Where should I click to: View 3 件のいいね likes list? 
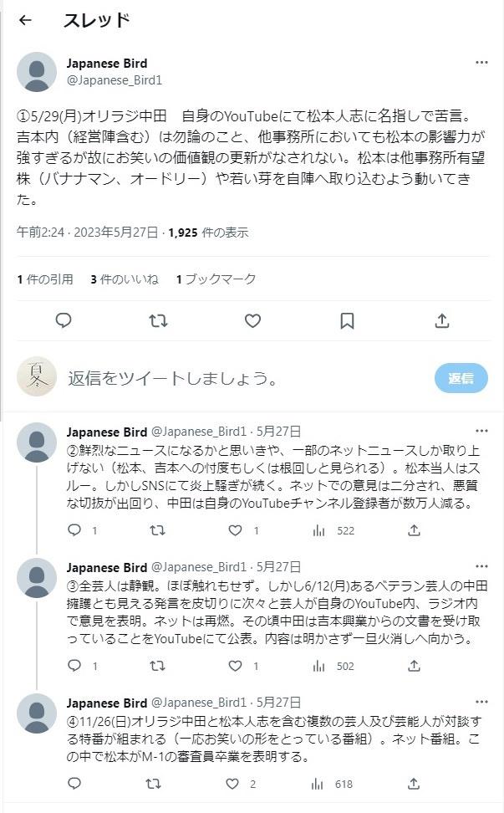[x=125, y=279]
